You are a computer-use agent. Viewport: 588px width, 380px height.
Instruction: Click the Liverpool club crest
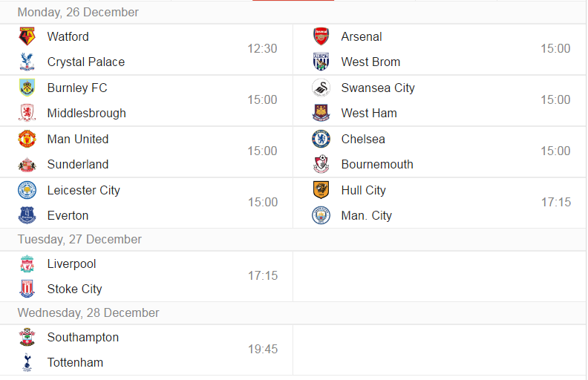coord(27,263)
